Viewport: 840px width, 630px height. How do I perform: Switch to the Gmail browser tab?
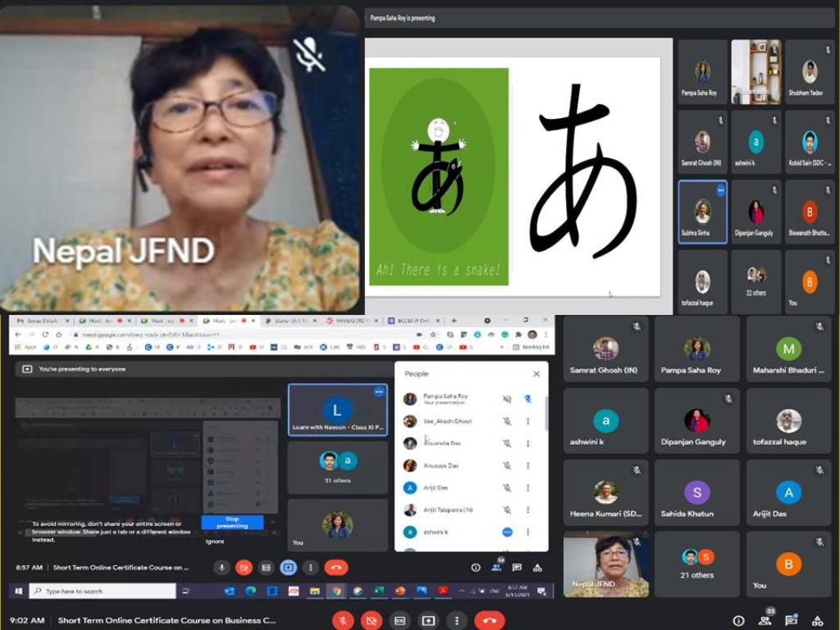click(x=43, y=321)
